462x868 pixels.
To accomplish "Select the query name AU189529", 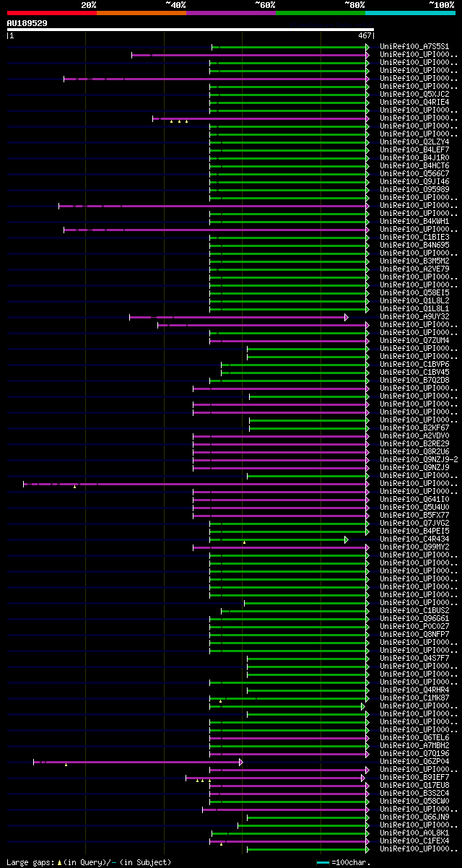I will click(x=27, y=23).
